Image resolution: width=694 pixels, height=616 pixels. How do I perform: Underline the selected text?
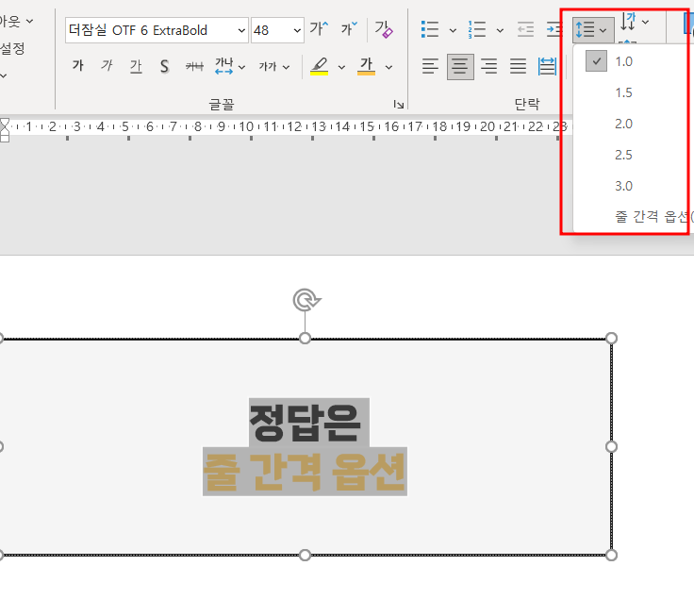[x=136, y=66]
